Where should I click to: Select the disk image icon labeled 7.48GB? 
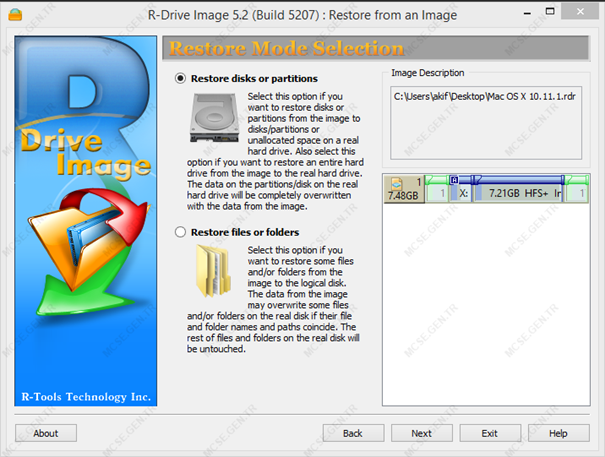404,188
